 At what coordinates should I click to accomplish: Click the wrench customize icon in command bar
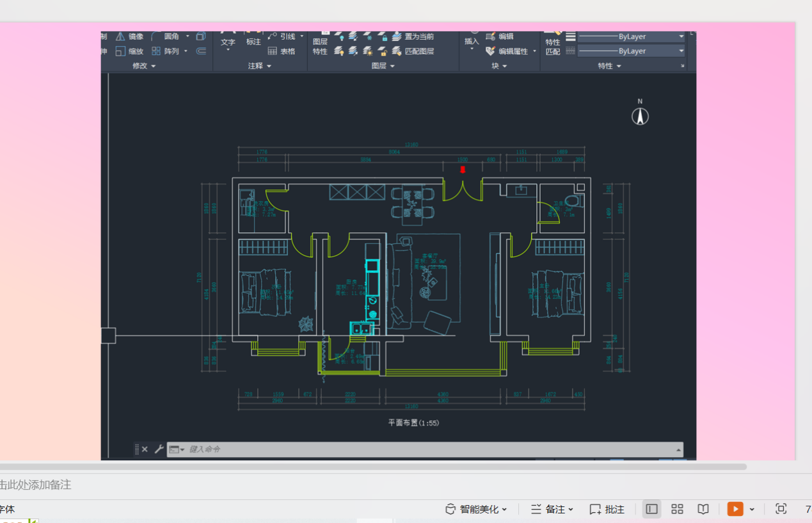[159, 449]
